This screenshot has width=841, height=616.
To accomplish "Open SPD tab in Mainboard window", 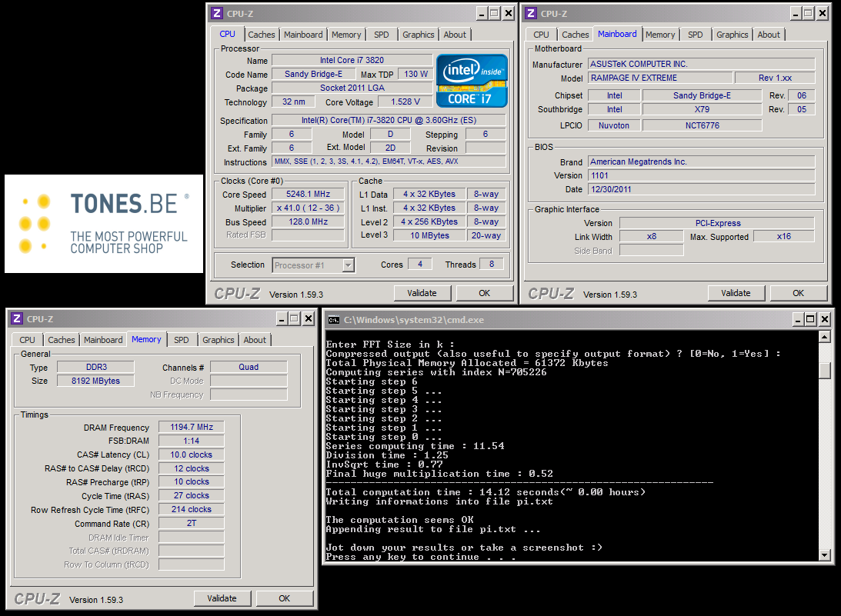I will [x=695, y=35].
